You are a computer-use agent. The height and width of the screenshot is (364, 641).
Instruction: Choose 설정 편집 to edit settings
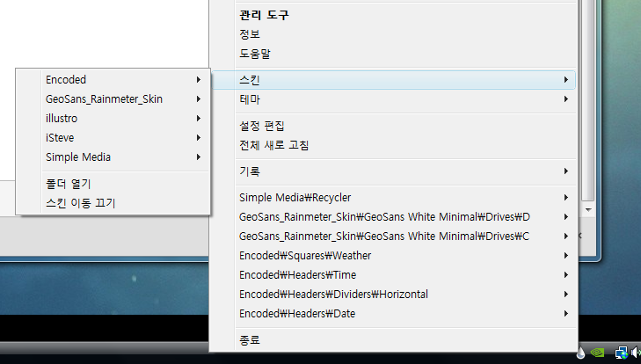pos(261,126)
